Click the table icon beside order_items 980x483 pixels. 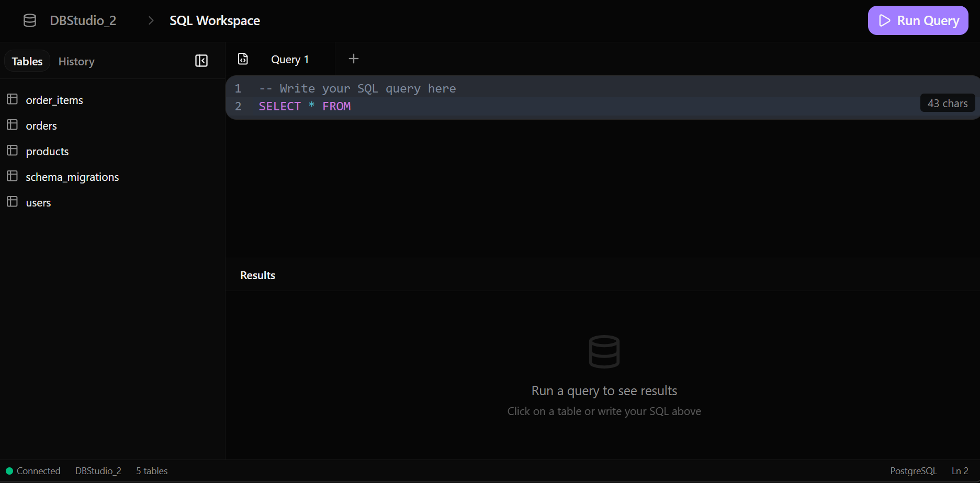(13, 99)
